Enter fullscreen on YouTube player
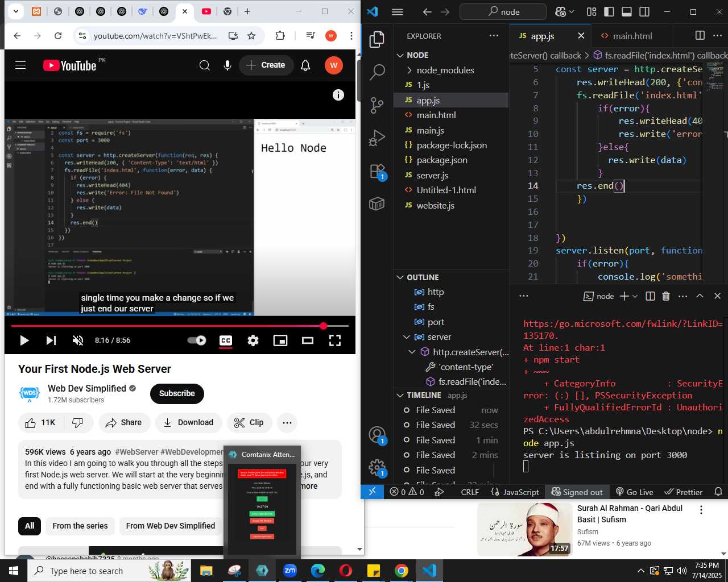The height and width of the screenshot is (582, 728). coord(335,340)
